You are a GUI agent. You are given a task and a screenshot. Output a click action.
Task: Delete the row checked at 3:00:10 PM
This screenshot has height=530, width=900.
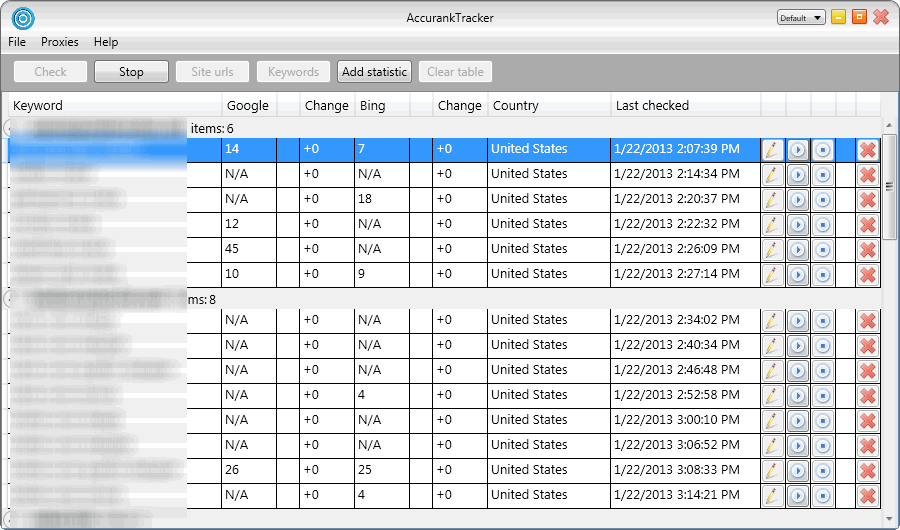click(x=868, y=421)
